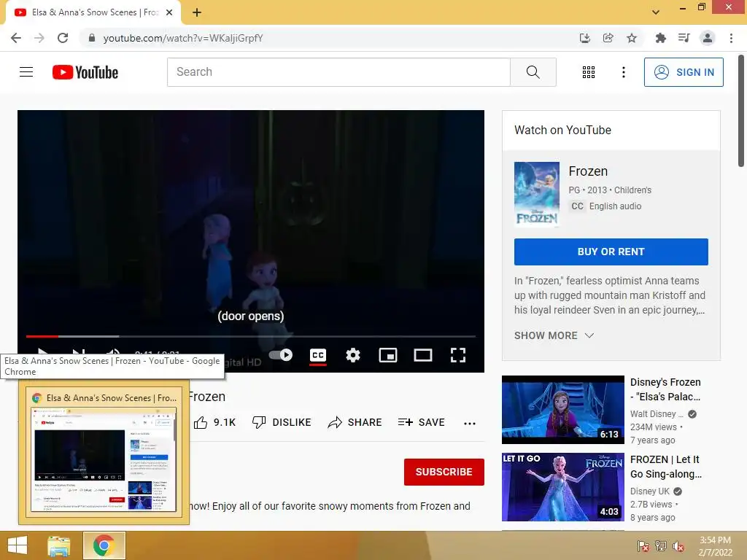Focus the YouTube Search field
Viewport: 747px width, 560px height.
tap(338, 72)
